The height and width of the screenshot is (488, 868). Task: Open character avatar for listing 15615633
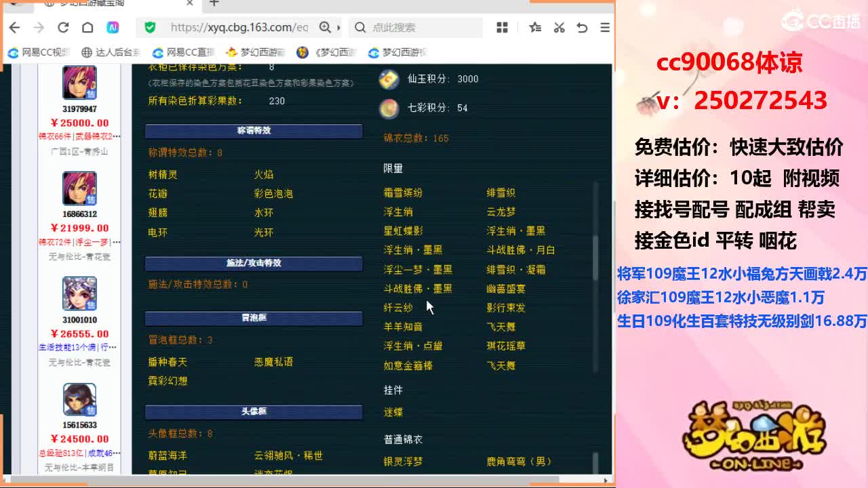pos(79,399)
